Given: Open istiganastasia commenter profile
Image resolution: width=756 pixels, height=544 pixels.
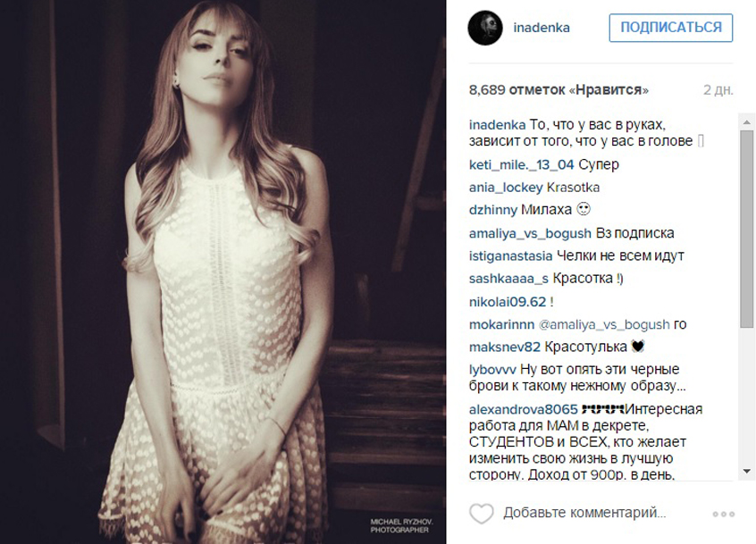Looking at the screenshot, I should pyautogui.click(x=510, y=255).
